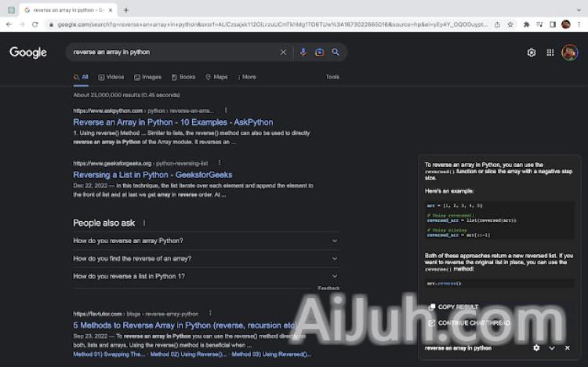The width and height of the screenshot is (588, 367).
Task: Expand 'How do you find the reverse of an array?'
Action: [x=205, y=259]
